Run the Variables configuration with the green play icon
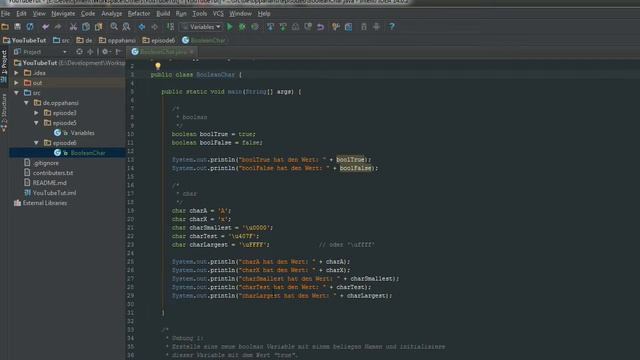640x360 pixels. [x=230, y=27]
